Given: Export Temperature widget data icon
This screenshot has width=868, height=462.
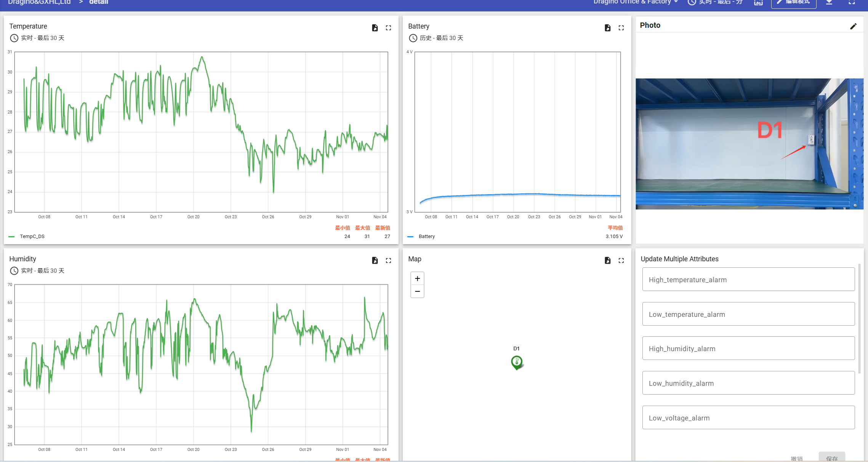Looking at the screenshot, I should (x=375, y=28).
